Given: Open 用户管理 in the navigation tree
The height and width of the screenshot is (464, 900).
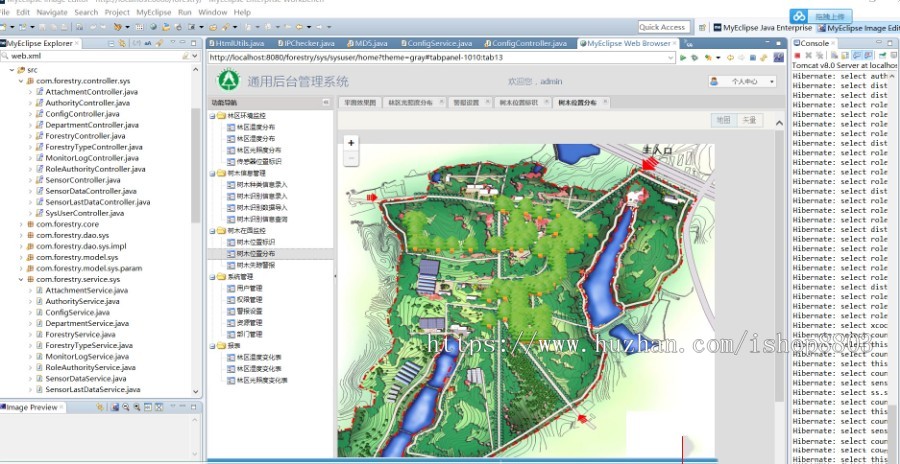Looking at the screenshot, I should coord(249,288).
